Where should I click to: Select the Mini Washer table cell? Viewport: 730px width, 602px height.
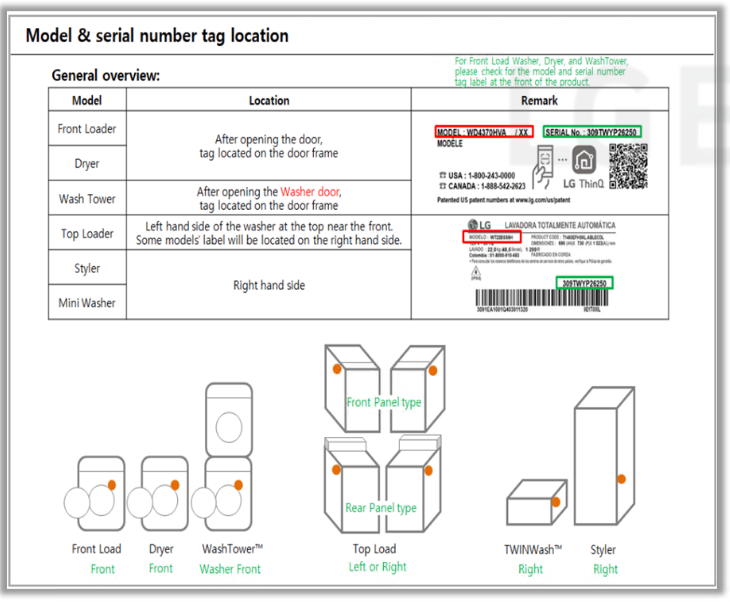point(87,303)
